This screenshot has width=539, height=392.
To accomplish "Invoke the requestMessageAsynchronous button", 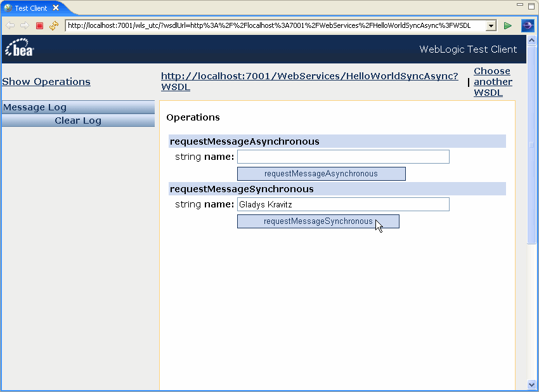I will [x=321, y=174].
